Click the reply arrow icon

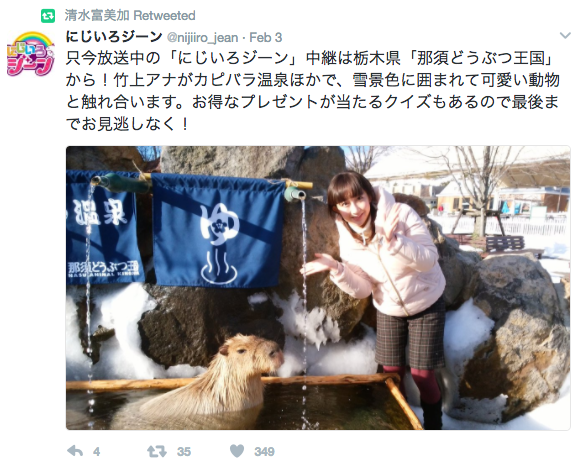click(x=75, y=451)
